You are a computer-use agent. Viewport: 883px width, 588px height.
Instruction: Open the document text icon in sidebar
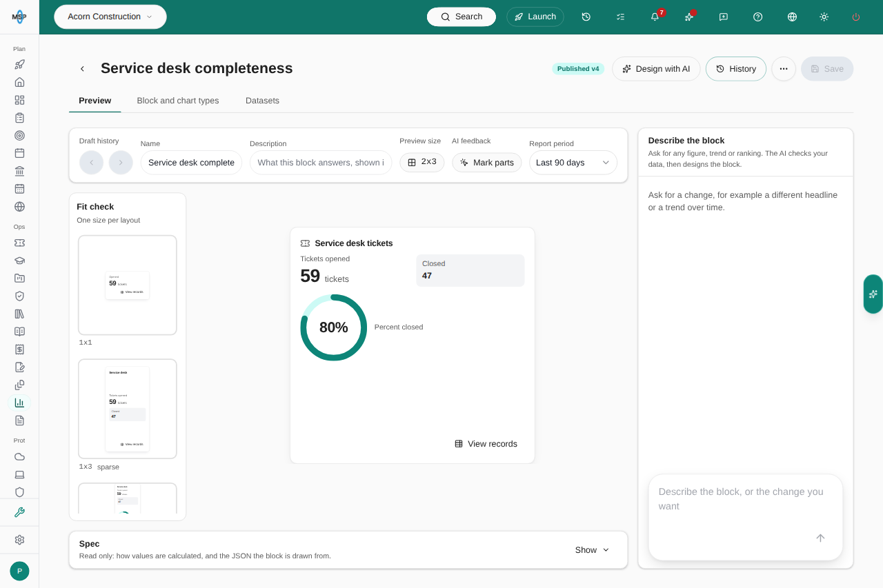(x=19, y=420)
